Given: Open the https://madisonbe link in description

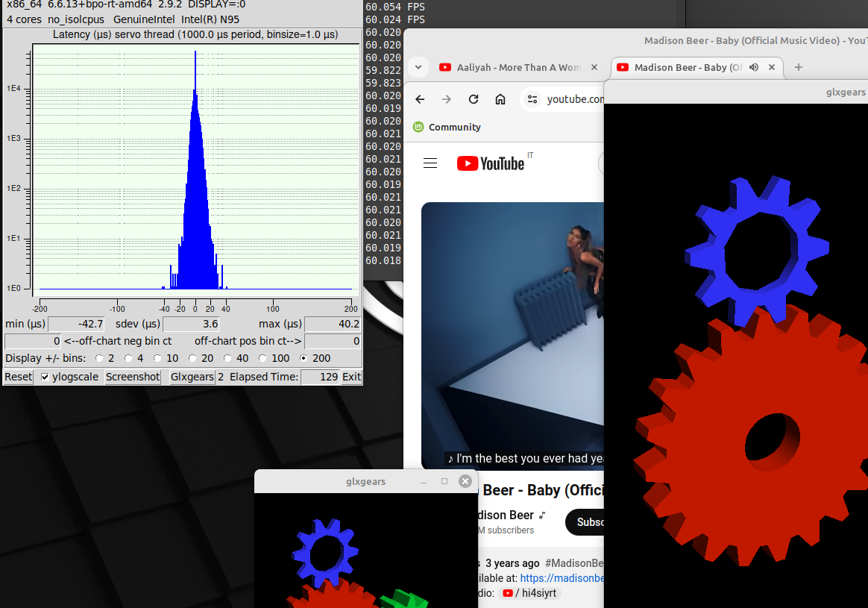Looking at the screenshot, I should click(562, 578).
